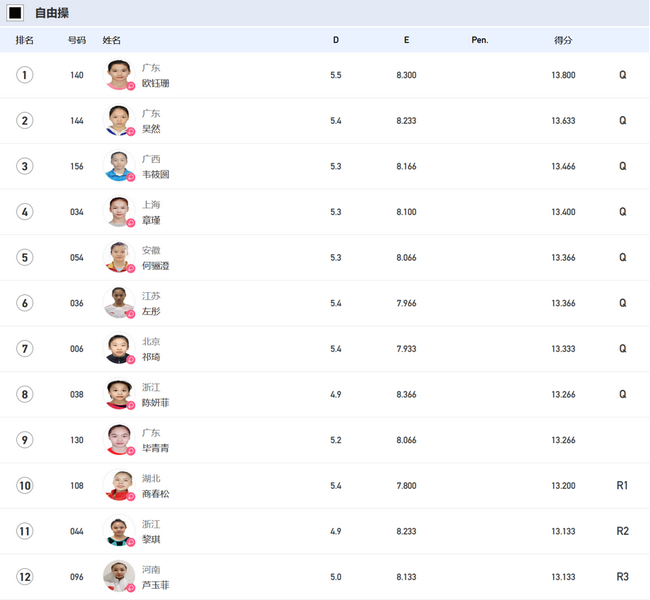Click the D column header
Viewport: 650px width, 600px height.
coord(336,40)
